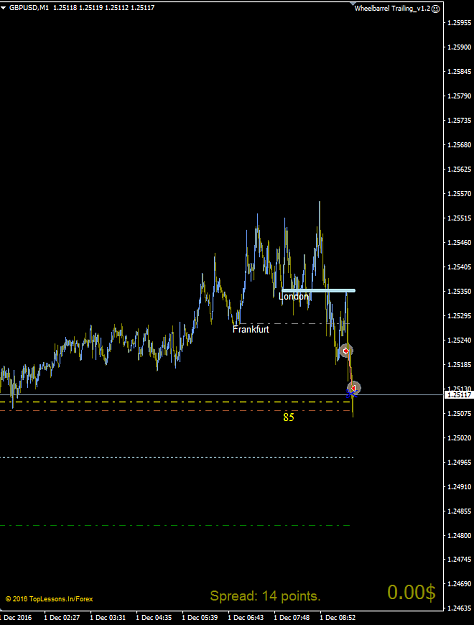Open the chart menu triangle beside GBPUSD,M1
The height and width of the screenshot is (625, 474).
[x=3, y=8]
